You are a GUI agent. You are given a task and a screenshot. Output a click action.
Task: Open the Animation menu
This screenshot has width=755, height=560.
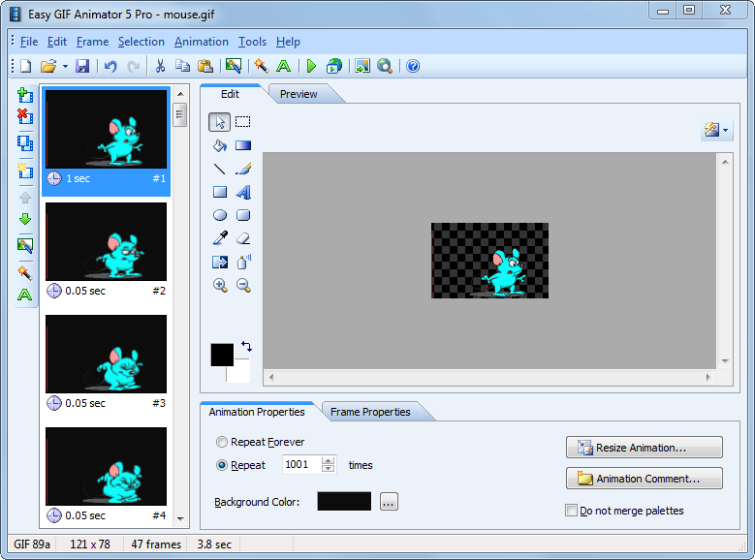click(x=201, y=42)
